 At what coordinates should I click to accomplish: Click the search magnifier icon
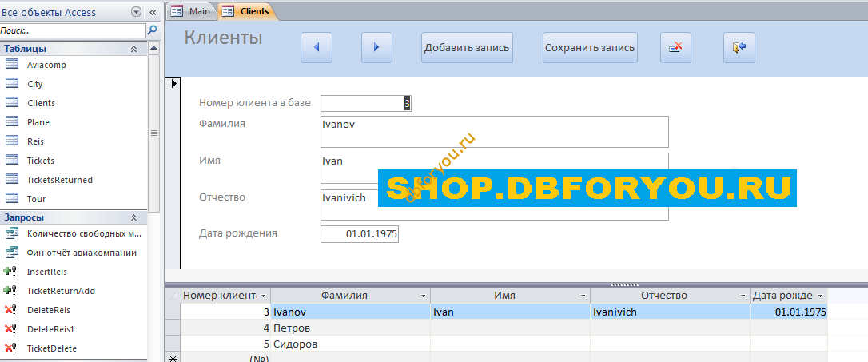coord(152,30)
